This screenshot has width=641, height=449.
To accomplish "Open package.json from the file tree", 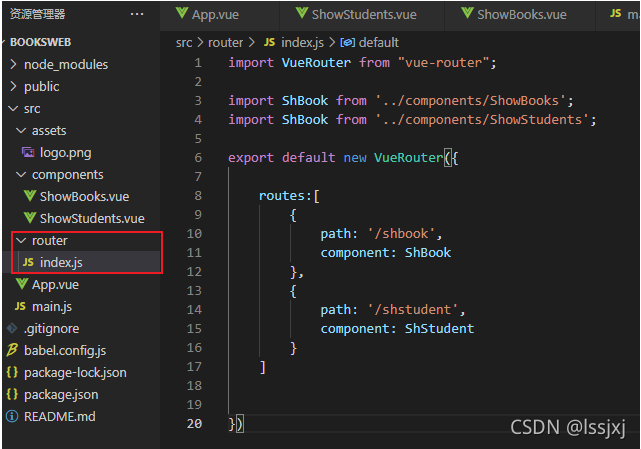I will [61, 395].
